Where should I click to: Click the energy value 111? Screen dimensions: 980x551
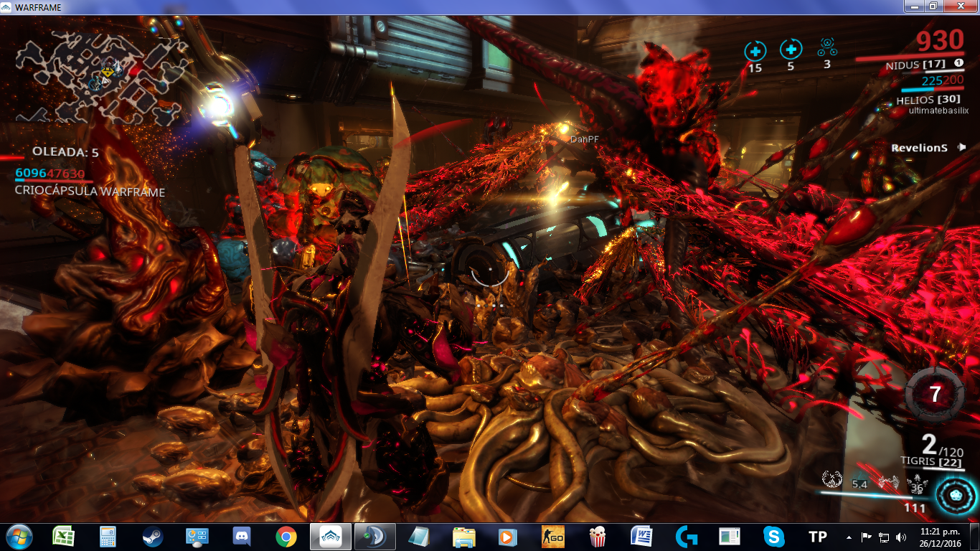pyautogui.click(x=915, y=508)
